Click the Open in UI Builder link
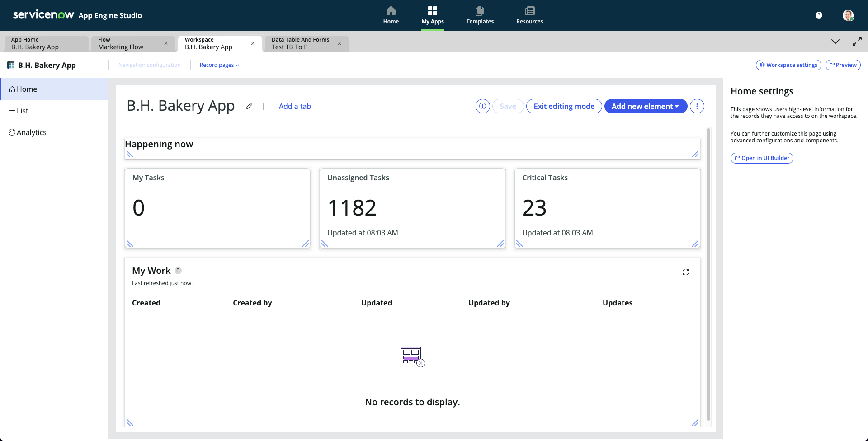 point(762,158)
